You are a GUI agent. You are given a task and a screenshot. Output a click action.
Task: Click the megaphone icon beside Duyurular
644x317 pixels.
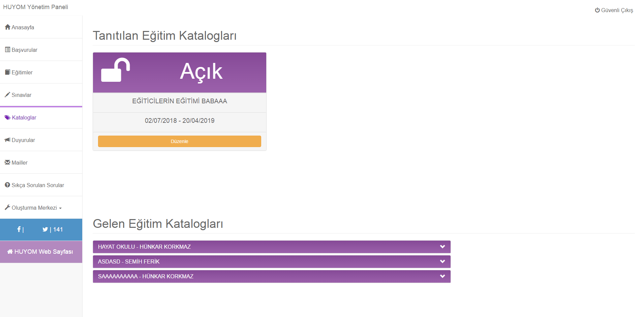pos(7,140)
